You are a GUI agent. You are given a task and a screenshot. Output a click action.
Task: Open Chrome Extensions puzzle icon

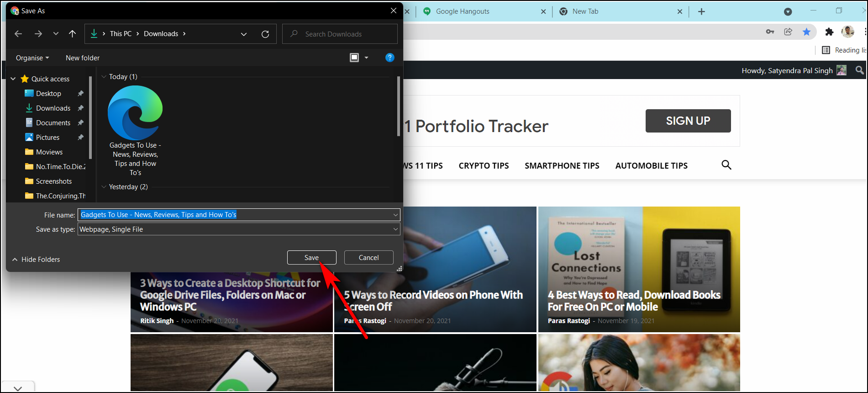(829, 32)
